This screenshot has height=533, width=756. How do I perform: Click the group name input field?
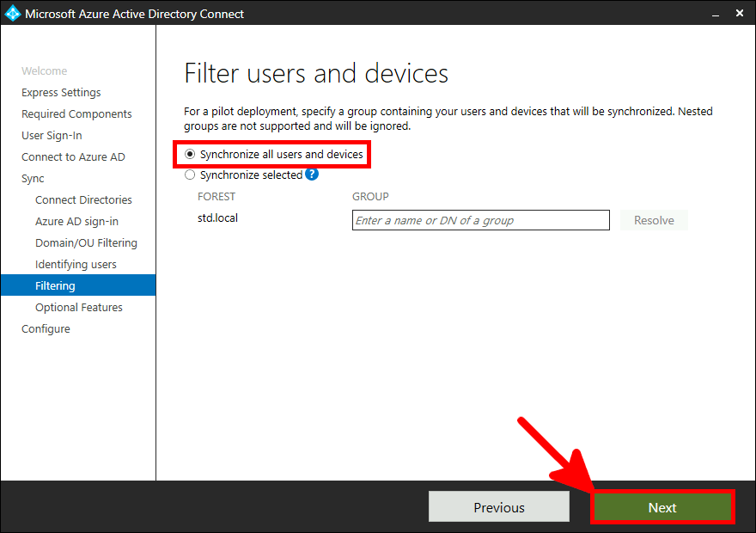tap(480, 220)
